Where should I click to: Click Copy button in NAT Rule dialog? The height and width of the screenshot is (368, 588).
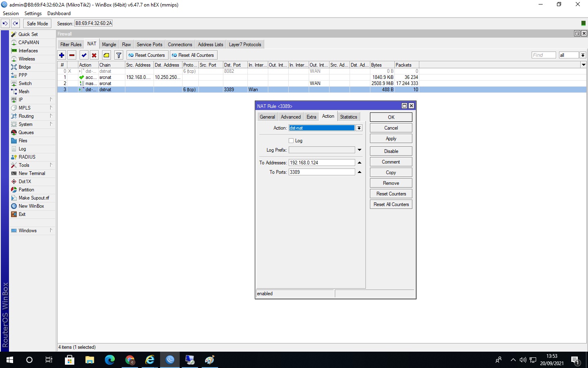(x=391, y=173)
